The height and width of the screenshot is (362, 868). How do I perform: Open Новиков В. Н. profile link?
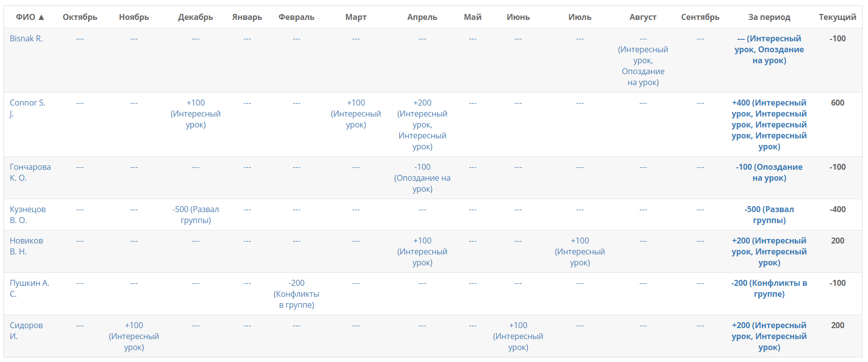pyautogui.click(x=26, y=246)
